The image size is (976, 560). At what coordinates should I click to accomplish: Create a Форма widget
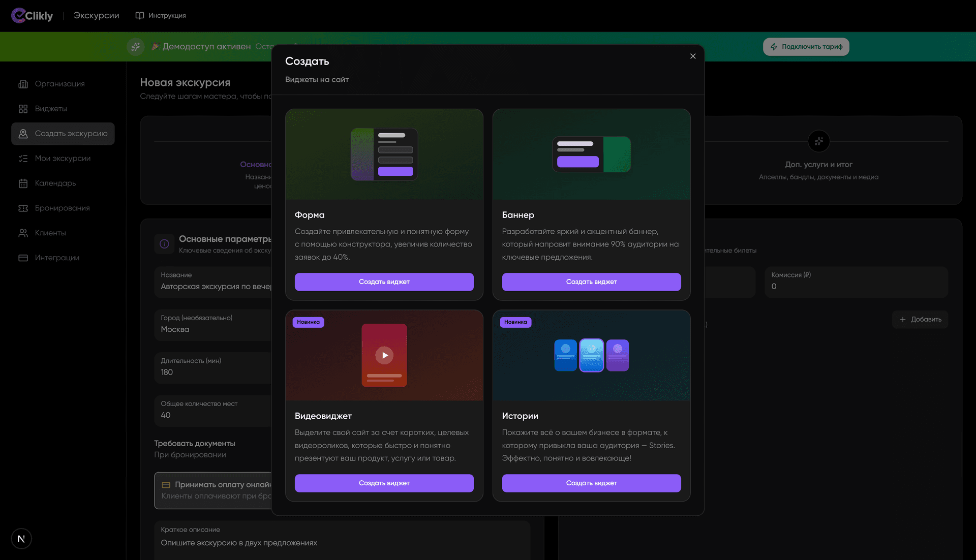coord(384,282)
